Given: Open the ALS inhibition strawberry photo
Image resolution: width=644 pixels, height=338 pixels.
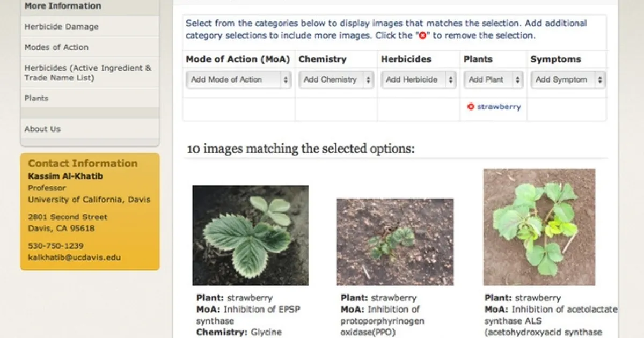Looking at the screenshot, I should click(539, 226).
